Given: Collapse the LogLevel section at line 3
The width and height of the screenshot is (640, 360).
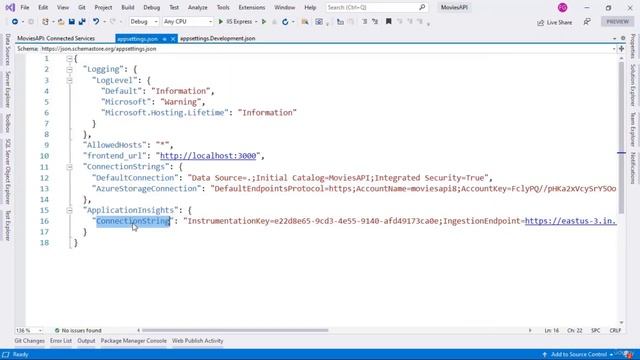Looking at the screenshot, I should [x=69, y=80].
